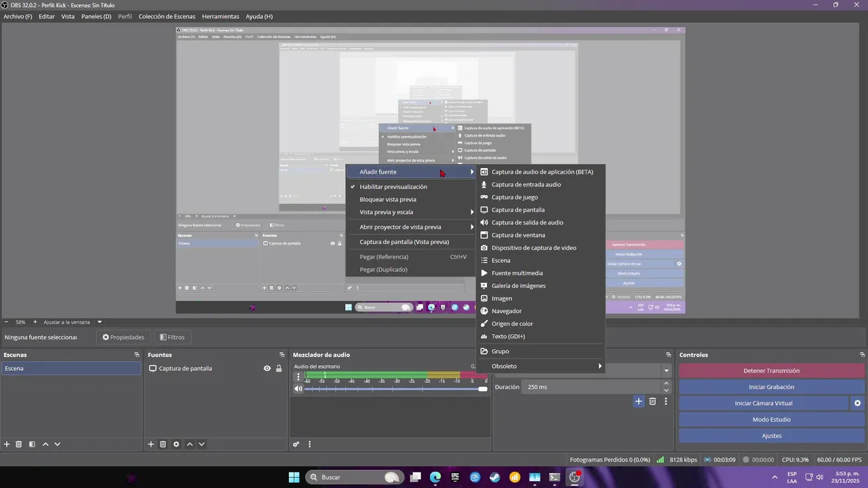The image size is (868, 488).
Task: Click the Windows Start button
Action: (294, 477)
